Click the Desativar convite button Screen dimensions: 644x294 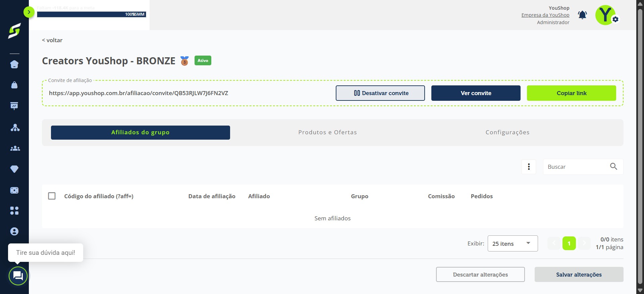[x=380, y=93]
